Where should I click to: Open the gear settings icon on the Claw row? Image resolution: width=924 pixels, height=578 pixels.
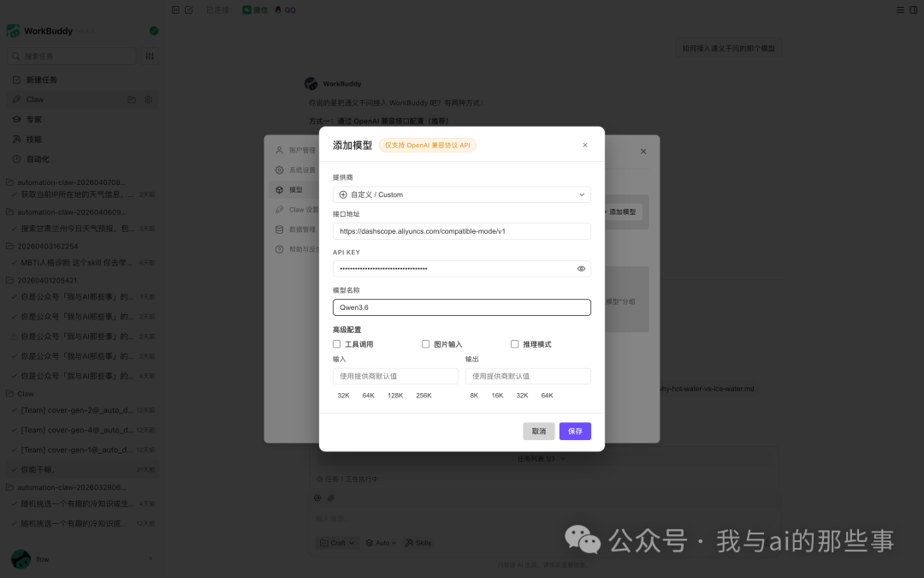point(149,99)
